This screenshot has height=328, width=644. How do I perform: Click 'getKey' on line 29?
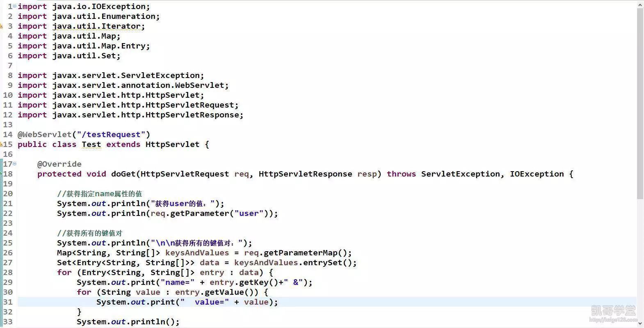pos(253,282)
